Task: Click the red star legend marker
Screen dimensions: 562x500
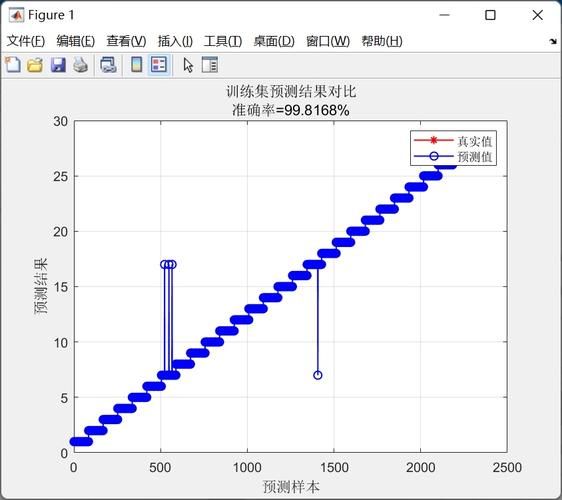Action: [433, 140]
